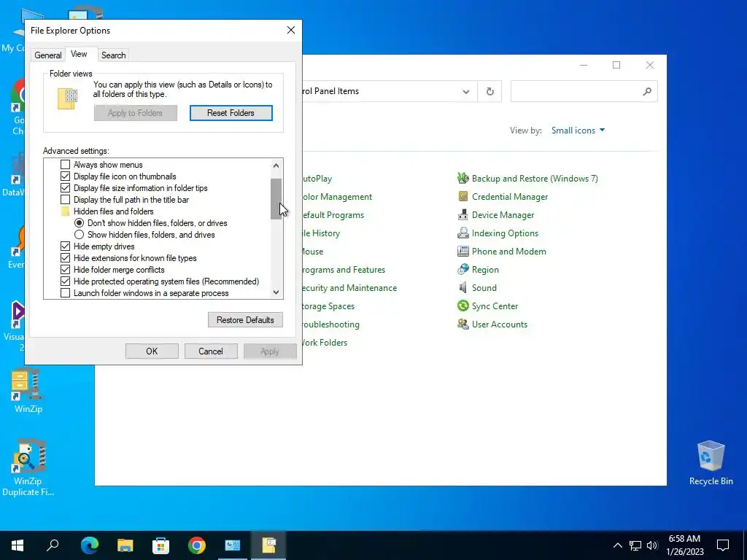Open the Security and Maintenance link
Image resolution: width=747 pixels, height=560 pixels.
[x=349, y=287]
